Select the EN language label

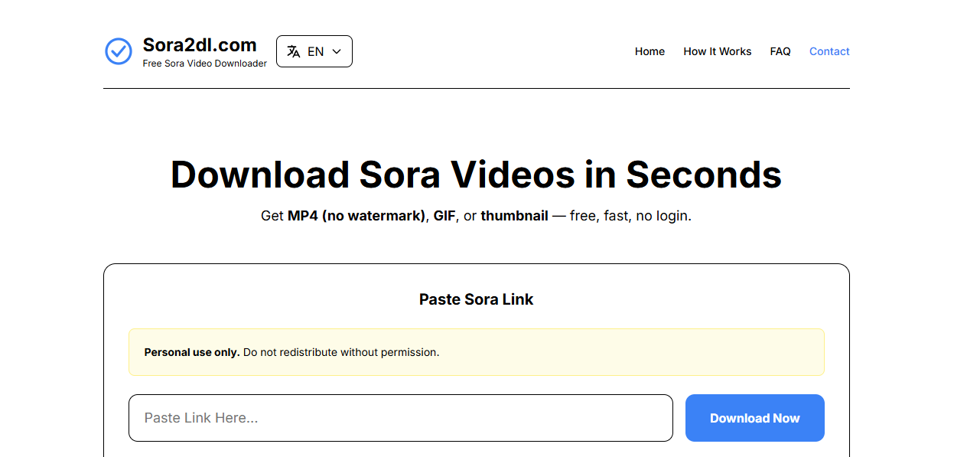[315, 51]
